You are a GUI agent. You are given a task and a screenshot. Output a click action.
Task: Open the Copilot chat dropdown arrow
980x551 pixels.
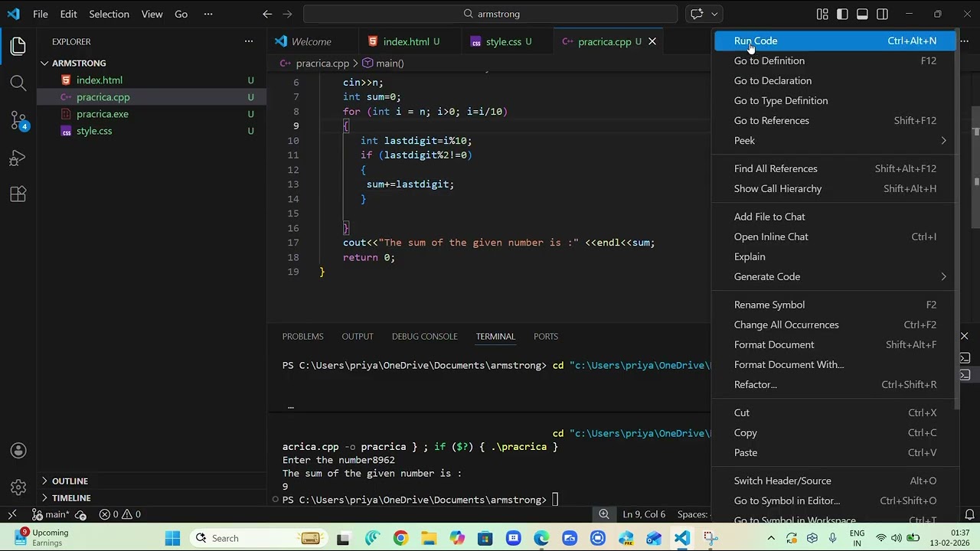(714, 14)
